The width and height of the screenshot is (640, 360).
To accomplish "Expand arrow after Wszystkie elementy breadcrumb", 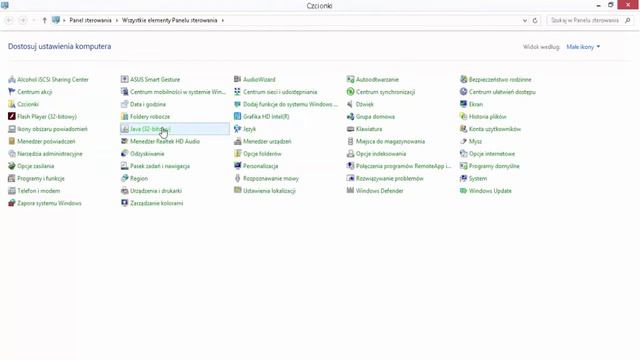I will [223, 20].
